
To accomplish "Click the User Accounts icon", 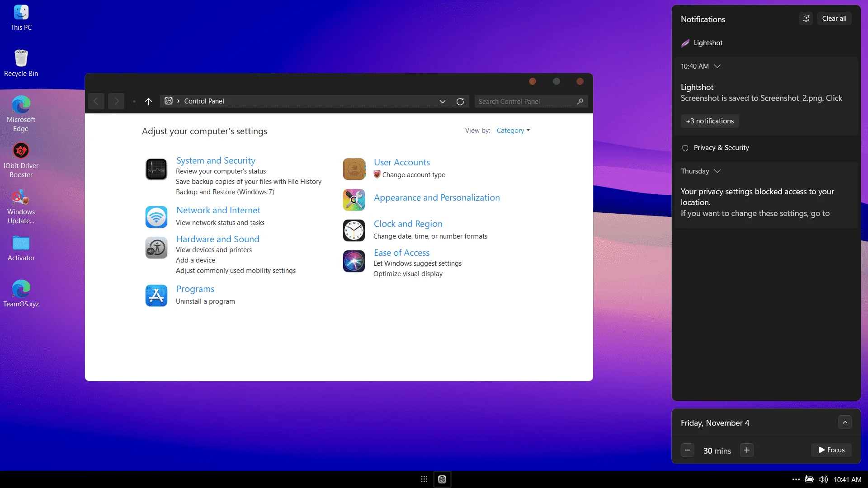I will click(354, 169).
